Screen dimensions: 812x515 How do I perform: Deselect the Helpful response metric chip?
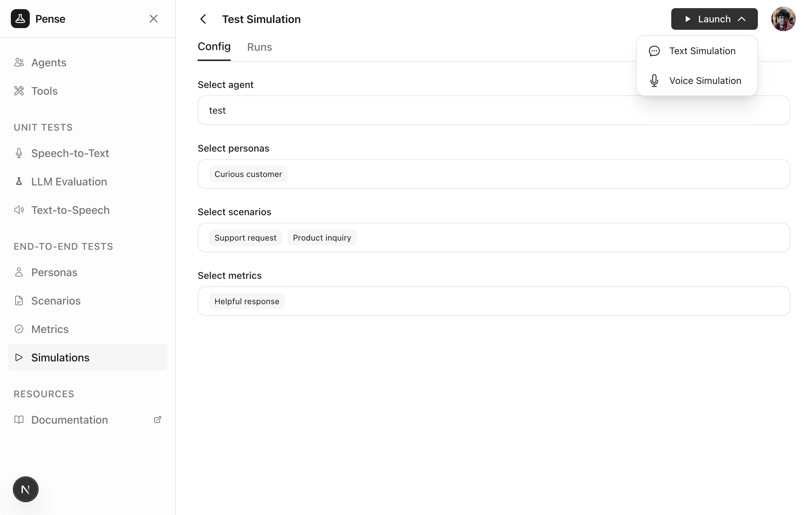(247, 301)
